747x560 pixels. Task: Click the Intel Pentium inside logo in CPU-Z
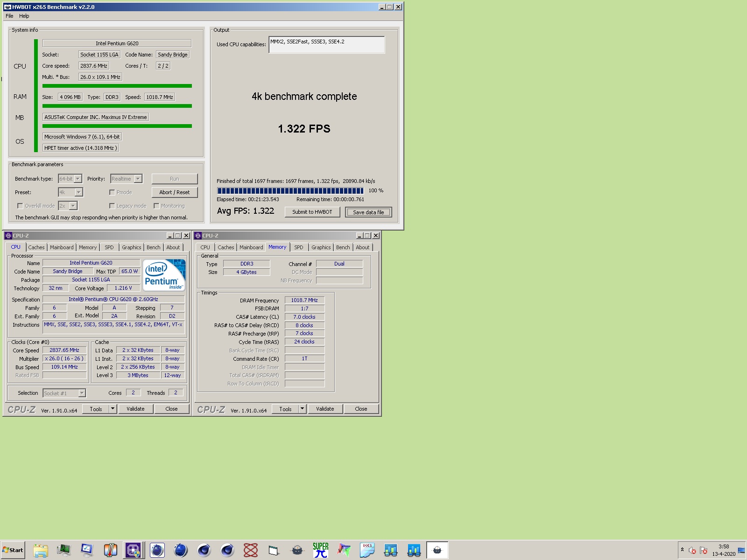point(164,275)
